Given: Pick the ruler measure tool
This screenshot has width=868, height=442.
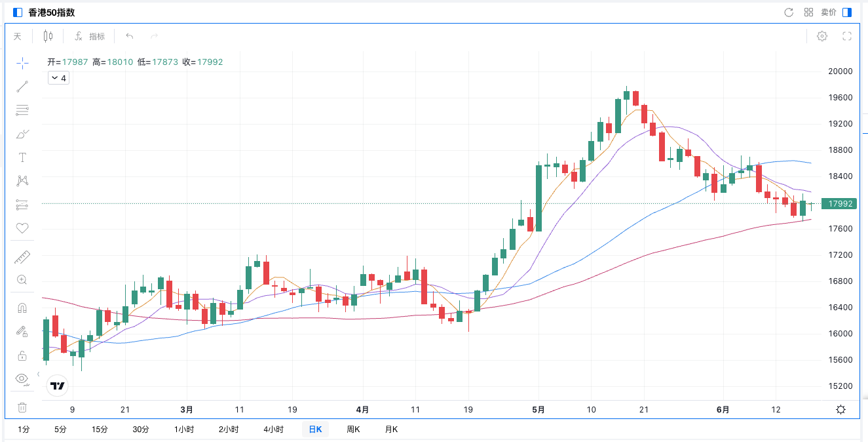Looking at the screenshot, I should [x=22, y=256].
